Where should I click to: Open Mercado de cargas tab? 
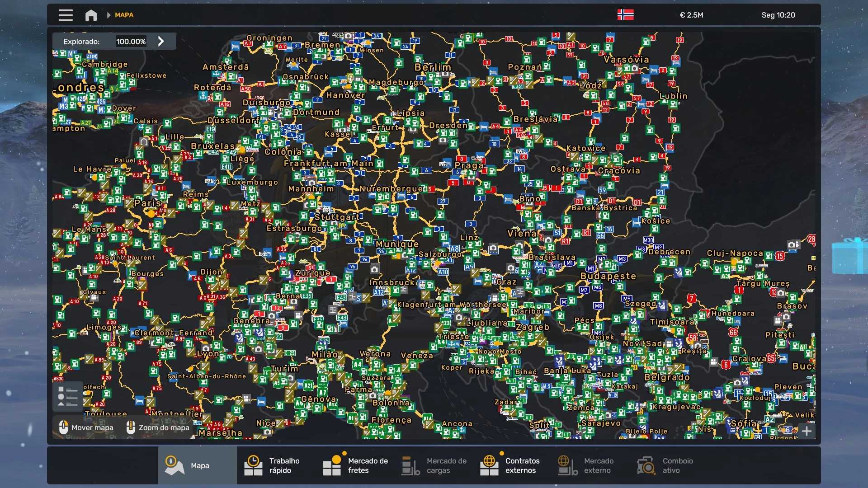pos(434,465)
